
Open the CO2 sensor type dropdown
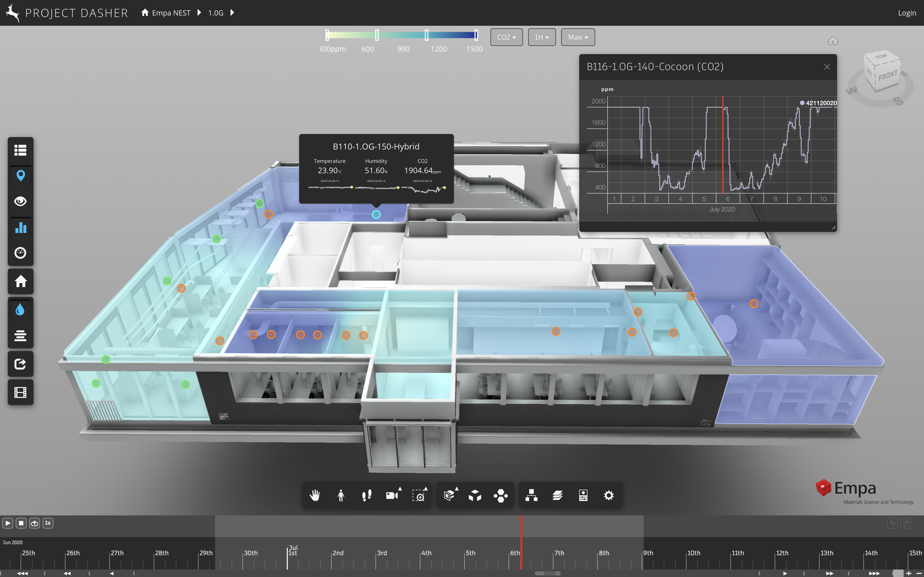[x=506, y=37]
